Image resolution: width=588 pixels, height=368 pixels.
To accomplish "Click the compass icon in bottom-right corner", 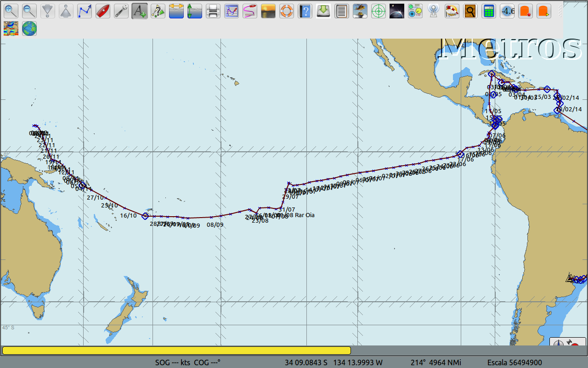I will pyautogui.click(x=560, y=343).
